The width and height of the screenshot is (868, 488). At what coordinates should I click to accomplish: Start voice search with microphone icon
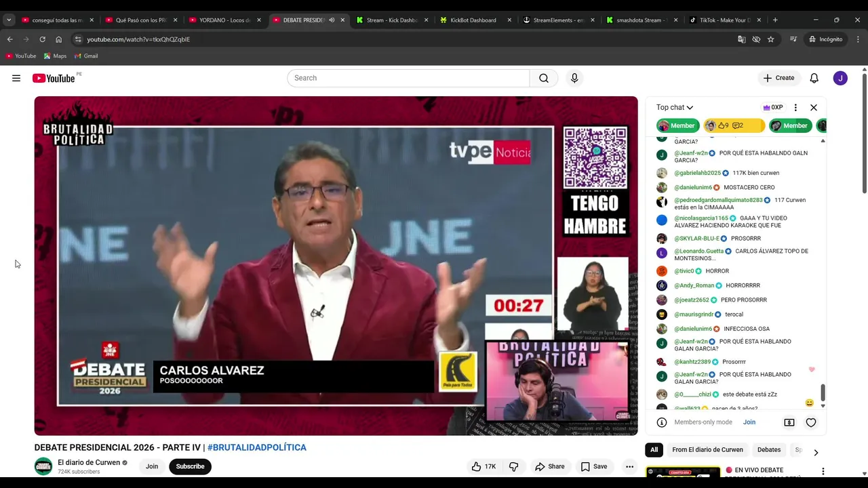pyautogui.click(x=574, y=78)
